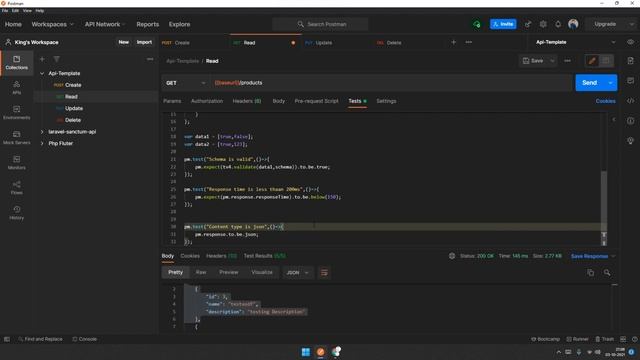The height and width of the screenshot is (360, 640).
Task: Click the Import button
Action: pos(144,42)
